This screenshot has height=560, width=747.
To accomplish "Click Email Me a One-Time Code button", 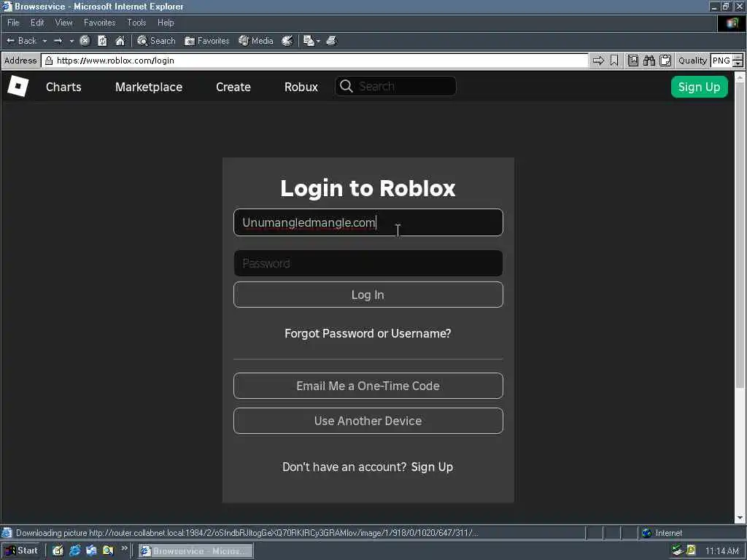I will pyautogui.click(x=368, y=386).
